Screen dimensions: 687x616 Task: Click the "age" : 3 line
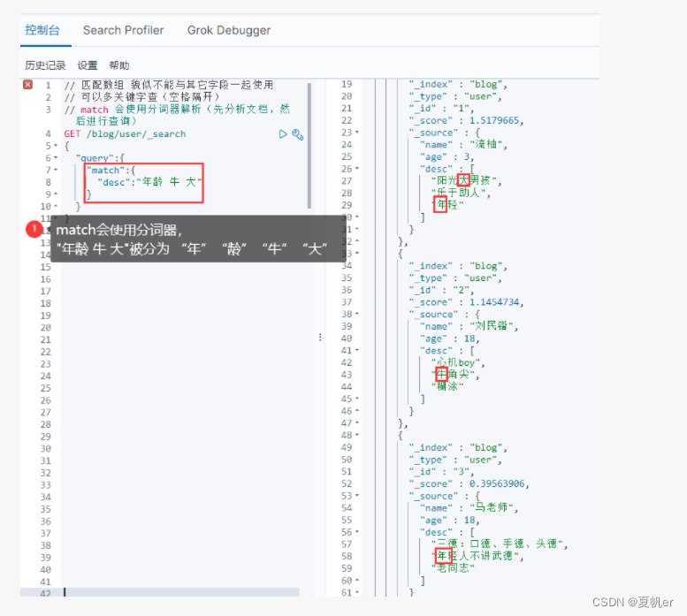[447, 156]
